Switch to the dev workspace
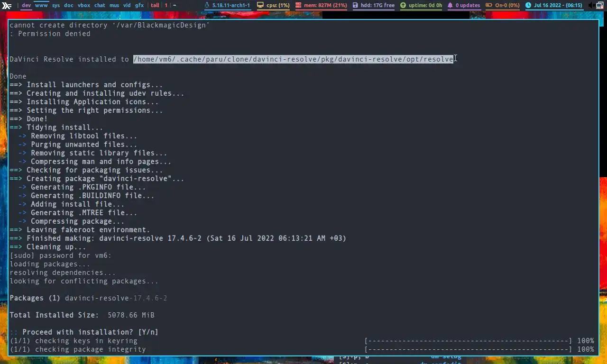The height and width of the screenshot is (364, 607). (x=27, y=6)
